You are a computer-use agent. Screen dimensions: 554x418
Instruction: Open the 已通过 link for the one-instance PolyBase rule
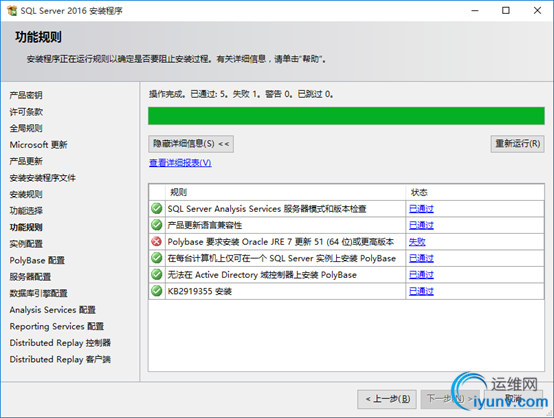pyautogui.click(x=421, y=258)
